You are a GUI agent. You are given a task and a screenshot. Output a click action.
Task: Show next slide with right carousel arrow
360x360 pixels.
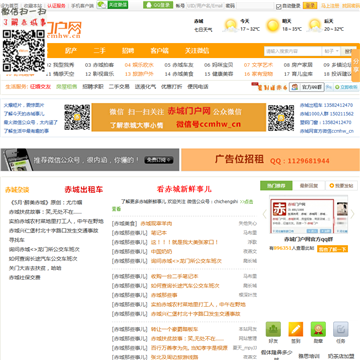click(352, 214)
